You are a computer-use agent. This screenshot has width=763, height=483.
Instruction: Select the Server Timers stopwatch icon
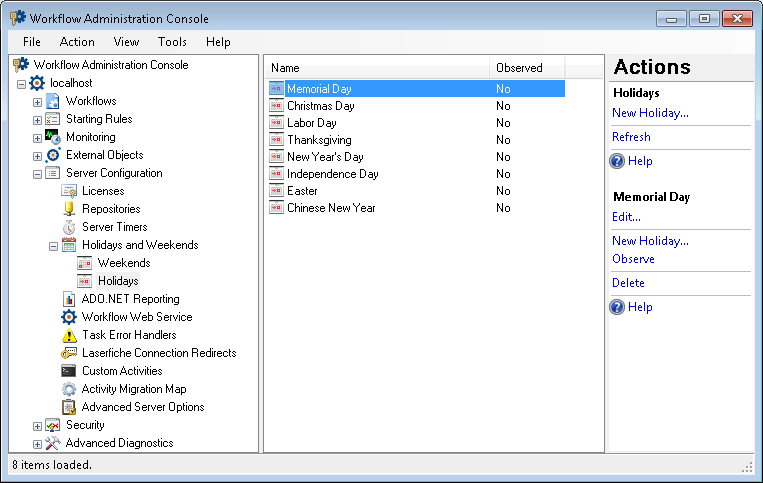69,227
